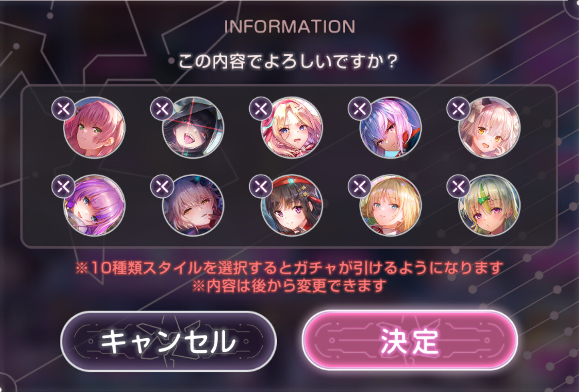Remove the white-haired character with bows

coord(458,109)
